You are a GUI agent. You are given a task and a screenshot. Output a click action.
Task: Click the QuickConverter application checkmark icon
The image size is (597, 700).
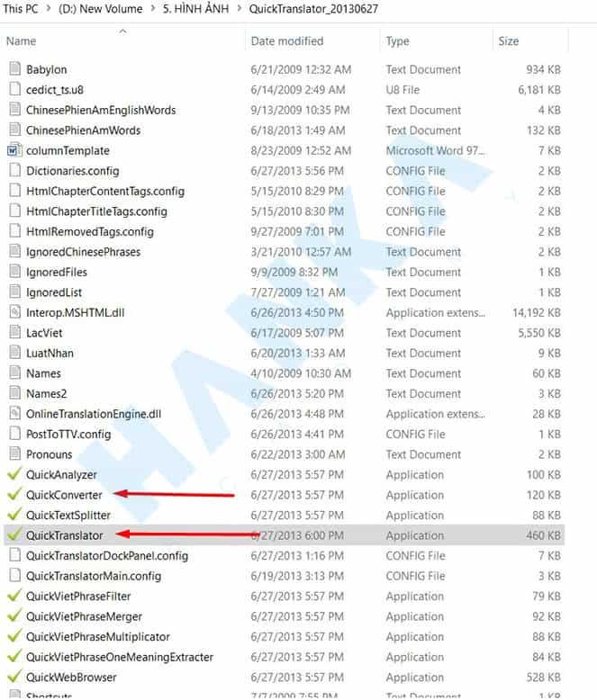[x=14, y=494]
